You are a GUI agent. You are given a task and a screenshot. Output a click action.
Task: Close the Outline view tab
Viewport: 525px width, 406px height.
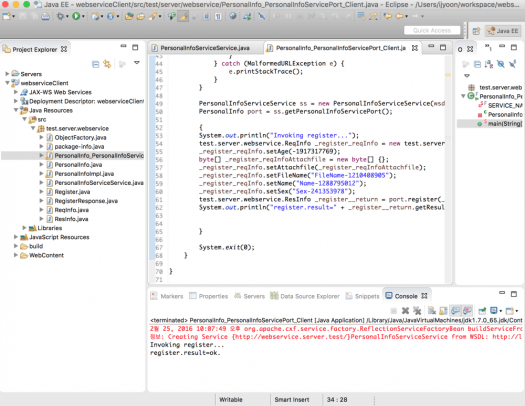(470, 49)
